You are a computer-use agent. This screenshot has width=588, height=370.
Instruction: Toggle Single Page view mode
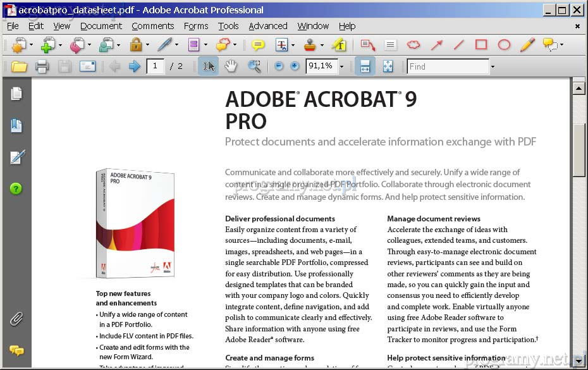[365, 66]
